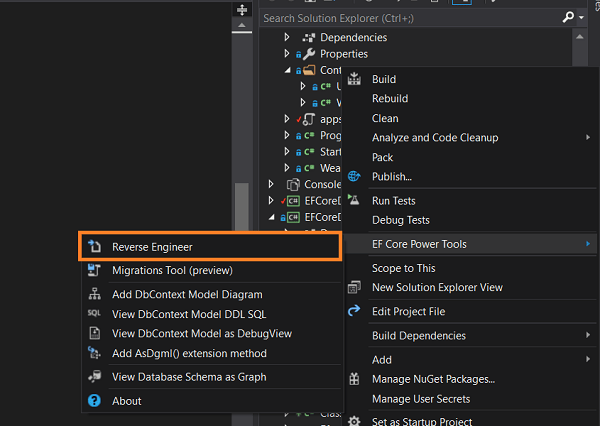Click the DebugView document icon
Viewport: 600px width, 426px height.
coord(95,333)
